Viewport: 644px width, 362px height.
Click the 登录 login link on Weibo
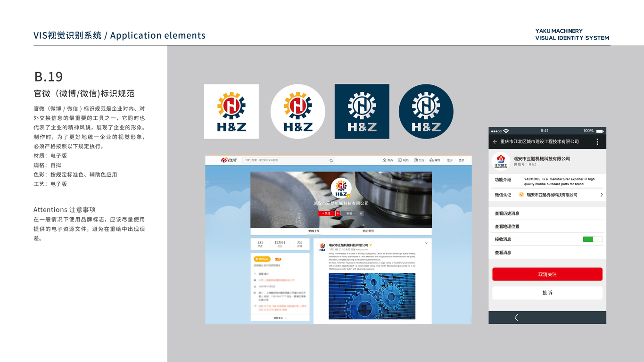462,160
